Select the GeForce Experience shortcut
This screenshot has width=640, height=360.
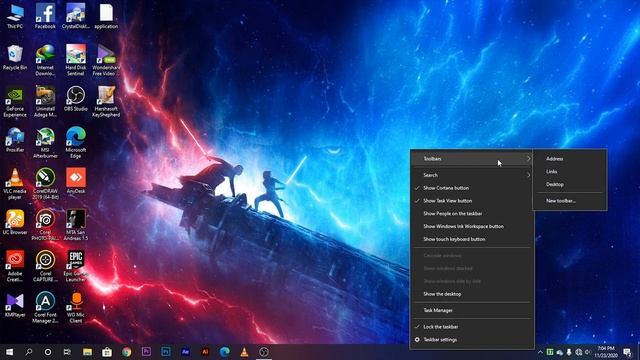click(x=15, y=102)
